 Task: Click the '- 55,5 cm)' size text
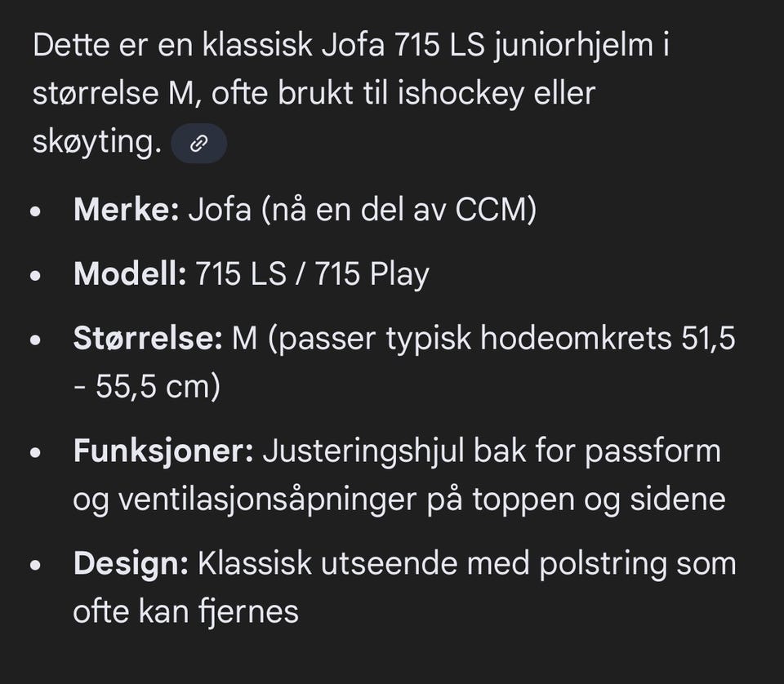(x=147, y=387)
